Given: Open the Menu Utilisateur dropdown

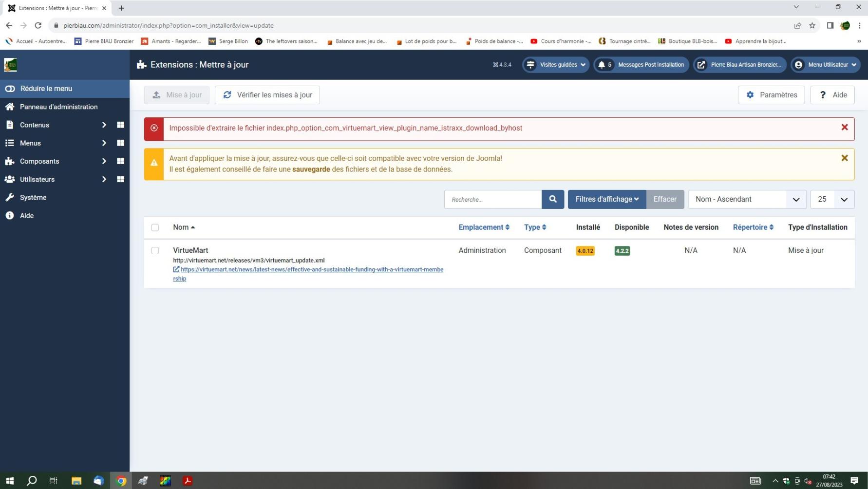Looking at the screenshot, I should (826, 65).
